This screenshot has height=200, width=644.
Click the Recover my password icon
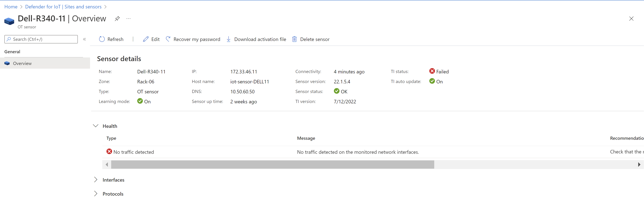(168, 39)
